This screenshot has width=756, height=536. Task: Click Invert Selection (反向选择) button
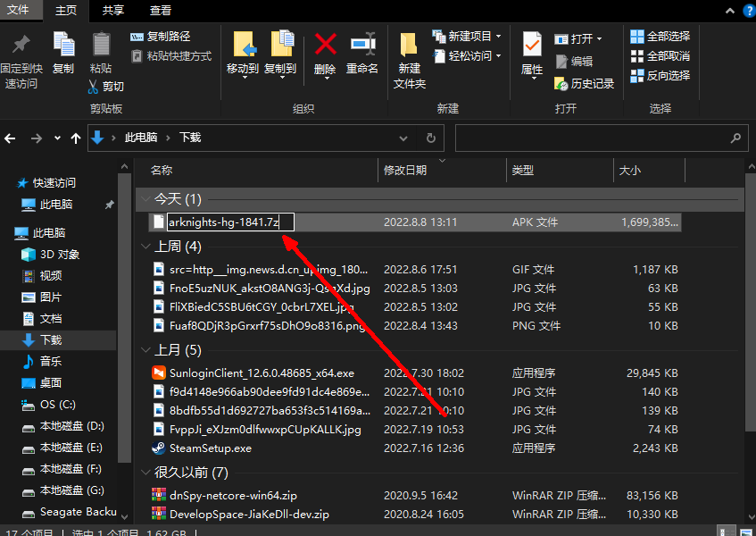660,76
